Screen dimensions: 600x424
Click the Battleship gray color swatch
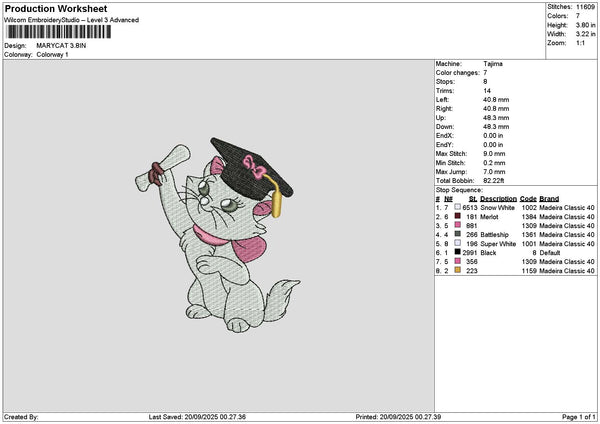(x=457, y=234)
